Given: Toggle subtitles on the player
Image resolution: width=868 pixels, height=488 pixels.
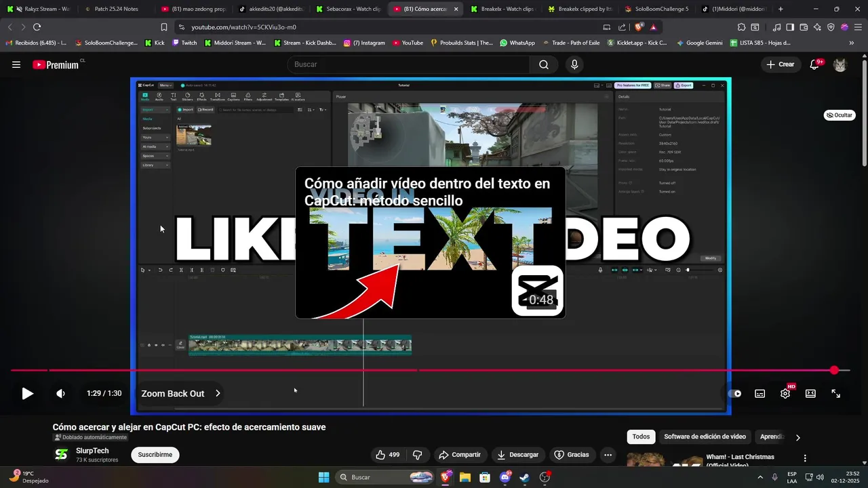Looking at the screenshot, I should click(760, 393).
